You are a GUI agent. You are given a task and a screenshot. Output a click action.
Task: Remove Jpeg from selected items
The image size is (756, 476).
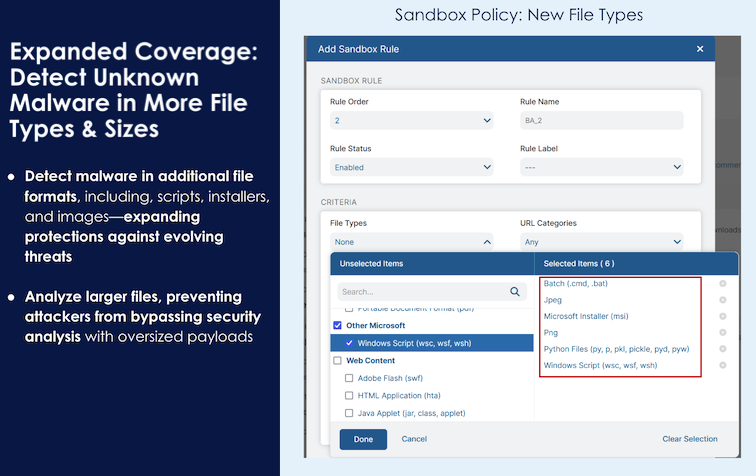pyautogui.click(x=723, y=300)
